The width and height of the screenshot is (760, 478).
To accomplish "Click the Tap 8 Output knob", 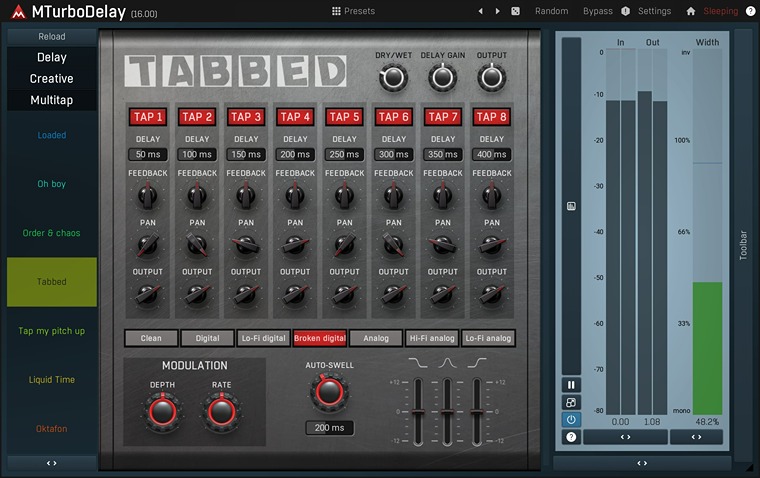I will click(491, 294).
